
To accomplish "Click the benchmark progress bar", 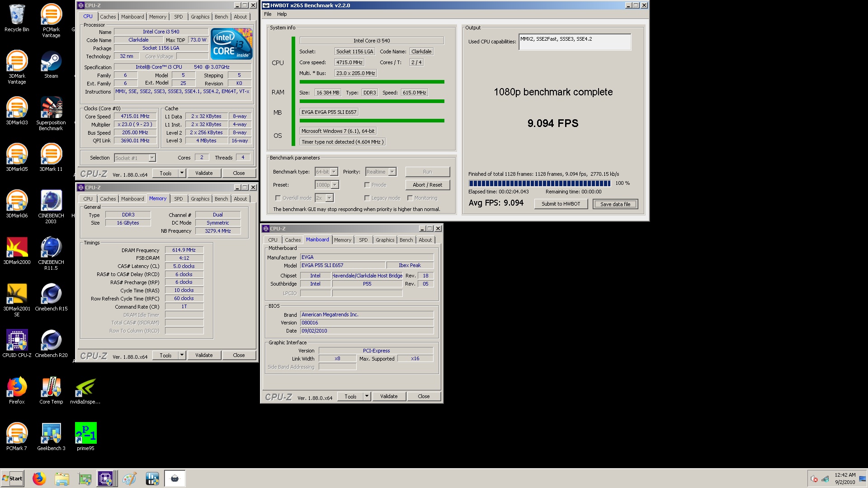I will [540, 183].
